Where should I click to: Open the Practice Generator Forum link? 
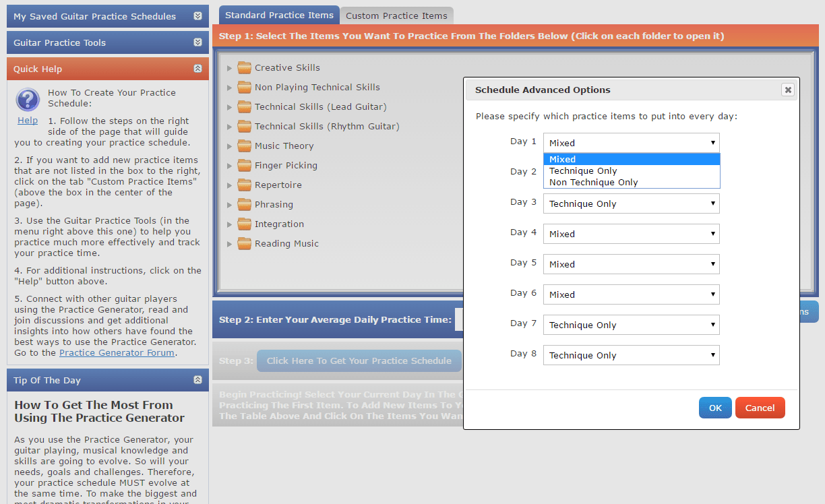pos(117,352)
